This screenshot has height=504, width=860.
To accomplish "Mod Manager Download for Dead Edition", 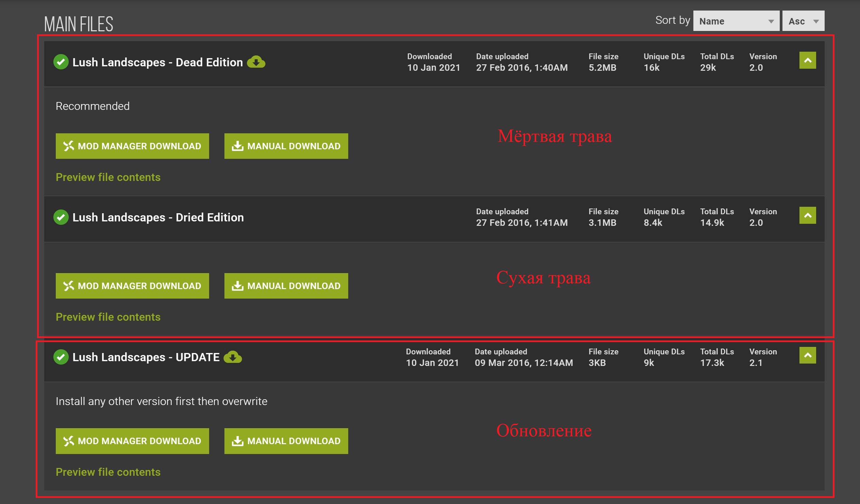I will pos(132,146).
